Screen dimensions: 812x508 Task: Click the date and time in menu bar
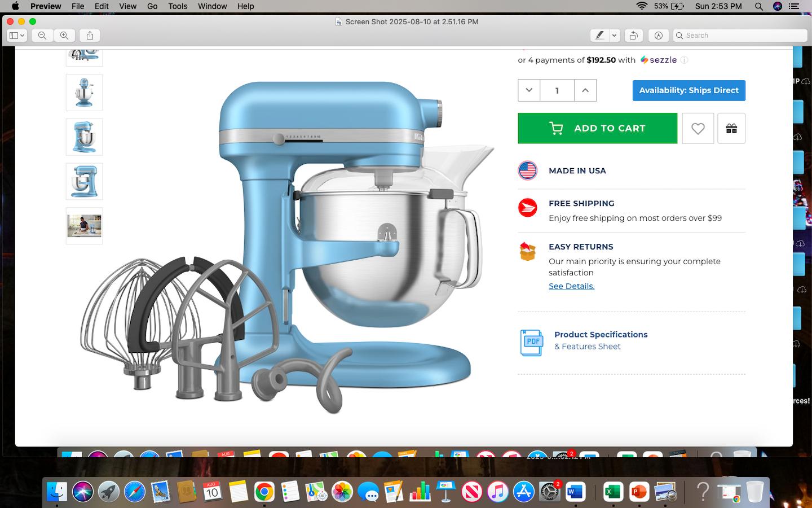(x=718, y=6)
